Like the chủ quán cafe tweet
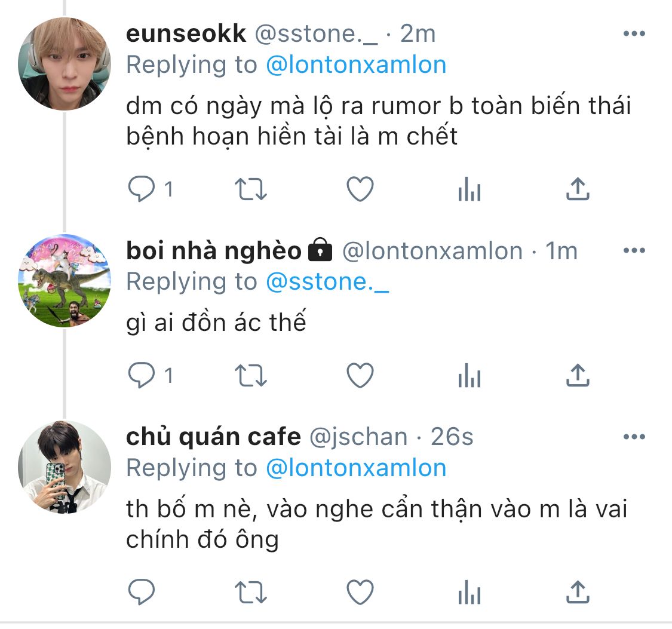The width and height of the screenshot is (672, 629). [360, 592]
